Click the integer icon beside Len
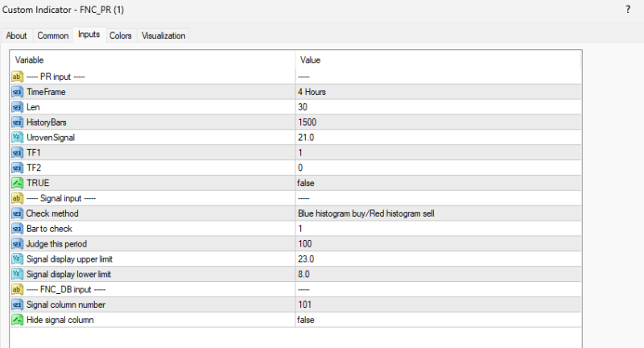 pos(18,107)
